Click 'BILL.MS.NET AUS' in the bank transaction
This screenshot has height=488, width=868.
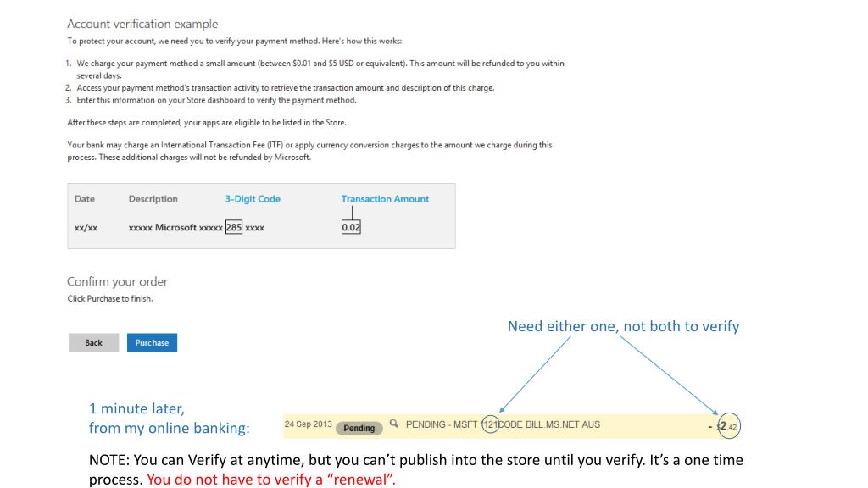(x=563, y=424)
